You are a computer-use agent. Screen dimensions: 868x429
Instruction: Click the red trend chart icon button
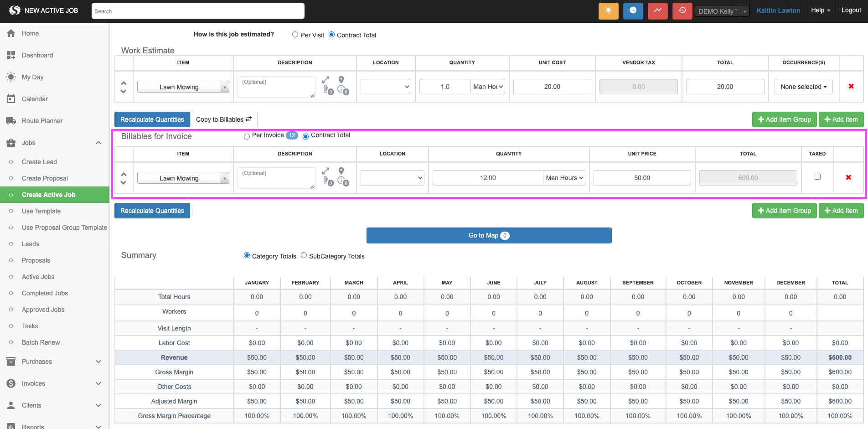point(657,11)
